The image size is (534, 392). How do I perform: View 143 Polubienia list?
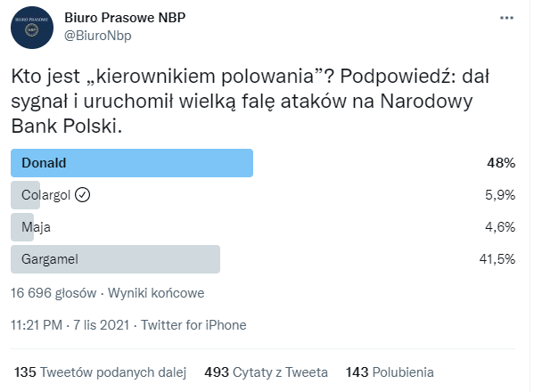pyautogui.click(x=390, y=372)
